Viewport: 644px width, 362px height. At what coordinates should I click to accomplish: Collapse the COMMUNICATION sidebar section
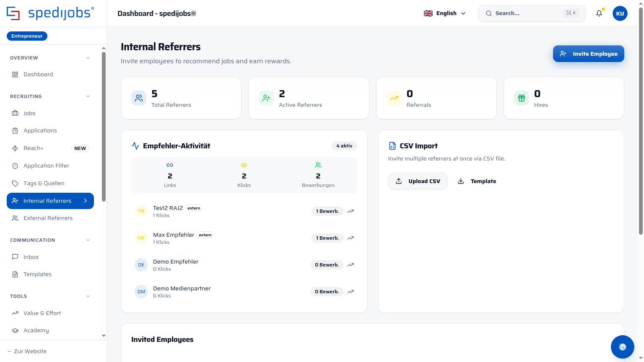pos(88,240)
